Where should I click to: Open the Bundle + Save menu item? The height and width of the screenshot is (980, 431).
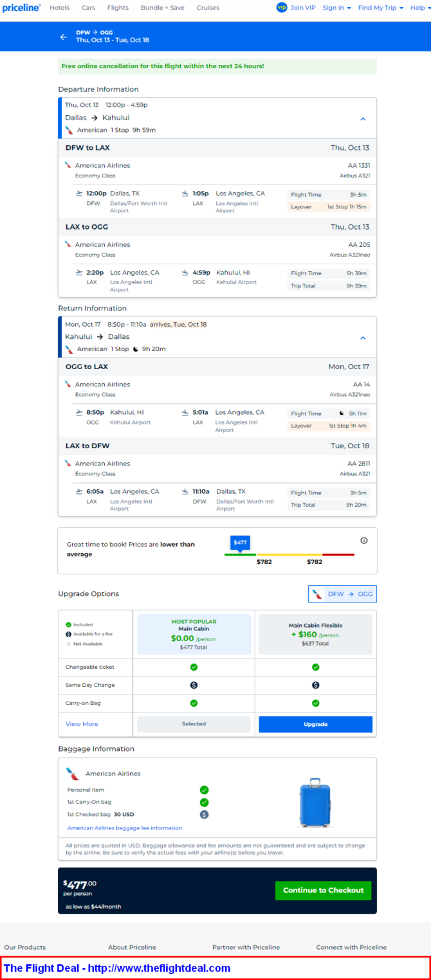pyautogui.click(x=163, y=8)
